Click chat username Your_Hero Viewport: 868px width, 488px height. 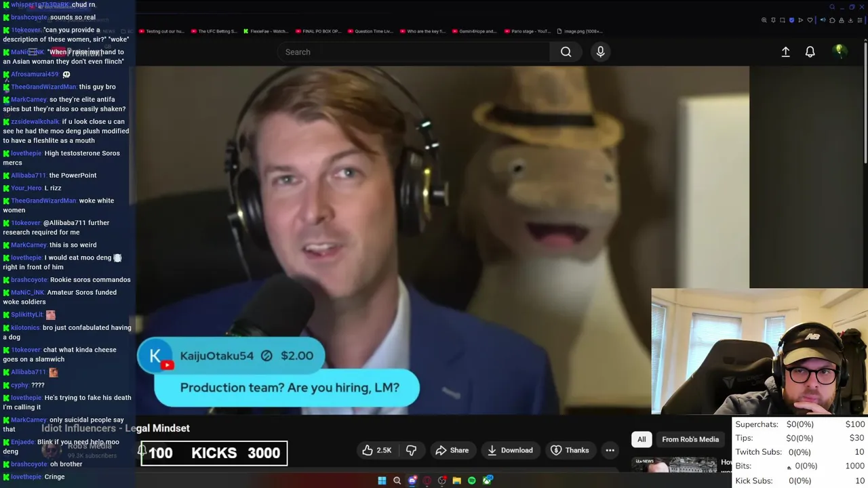(x=26, y=188)
